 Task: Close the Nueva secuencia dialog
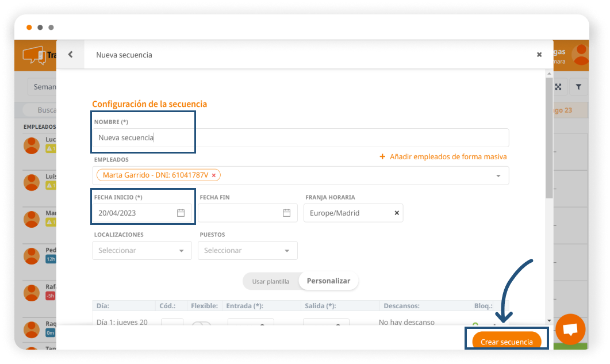pos(539,55)
